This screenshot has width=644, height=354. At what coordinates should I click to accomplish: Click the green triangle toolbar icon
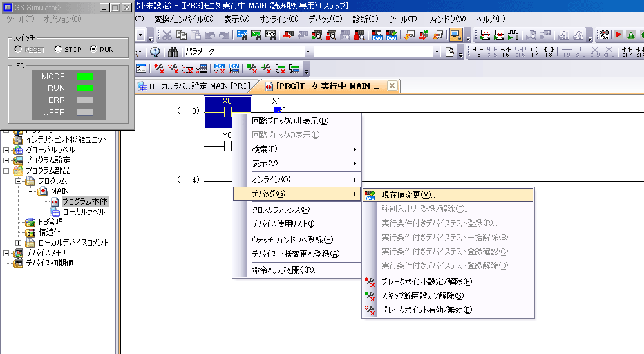[x=631, y=35]
